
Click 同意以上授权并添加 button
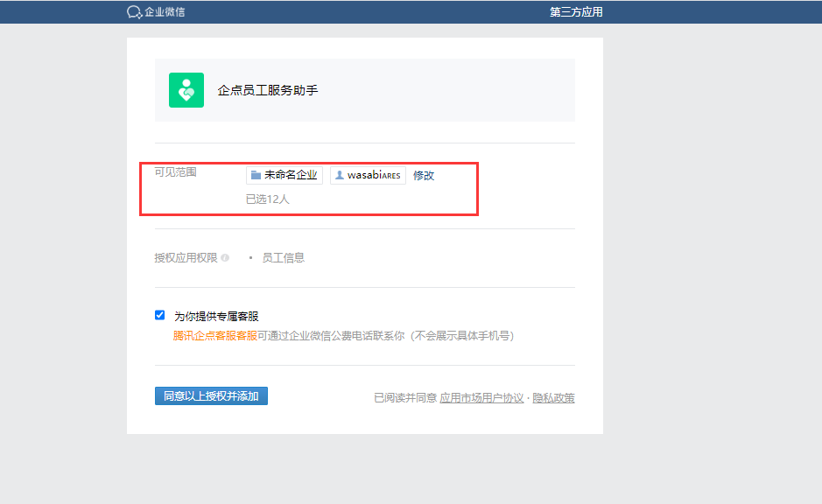tap(211, 396)
